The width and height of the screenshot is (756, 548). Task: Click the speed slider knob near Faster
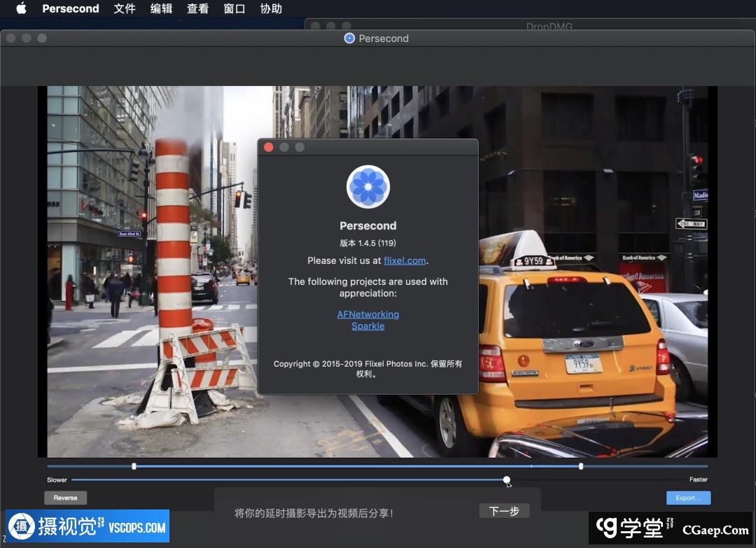click(506, 479)
